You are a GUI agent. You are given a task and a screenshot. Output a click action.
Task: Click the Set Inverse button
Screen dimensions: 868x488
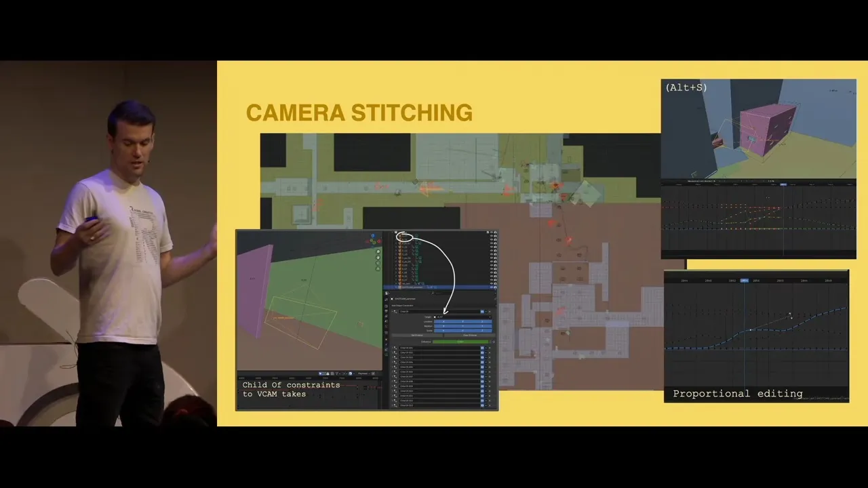[417, 335]
